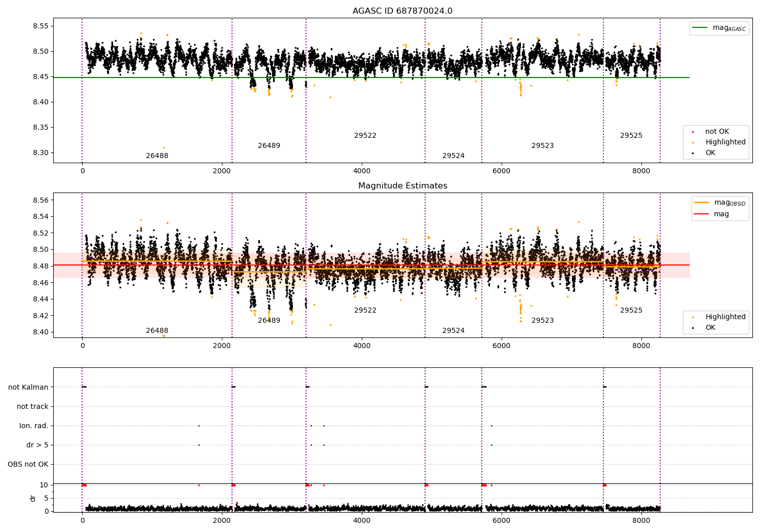
Task: Click OBSID label 29525 in top plot
Action: pyautogui.click(x=631, y=136)
